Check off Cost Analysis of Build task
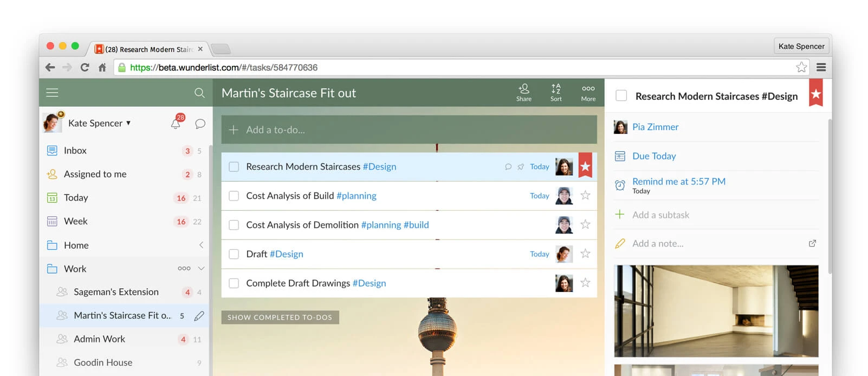The width and height of the screenshot is (868, 376). pyautogui.click(x=234, y=196)
